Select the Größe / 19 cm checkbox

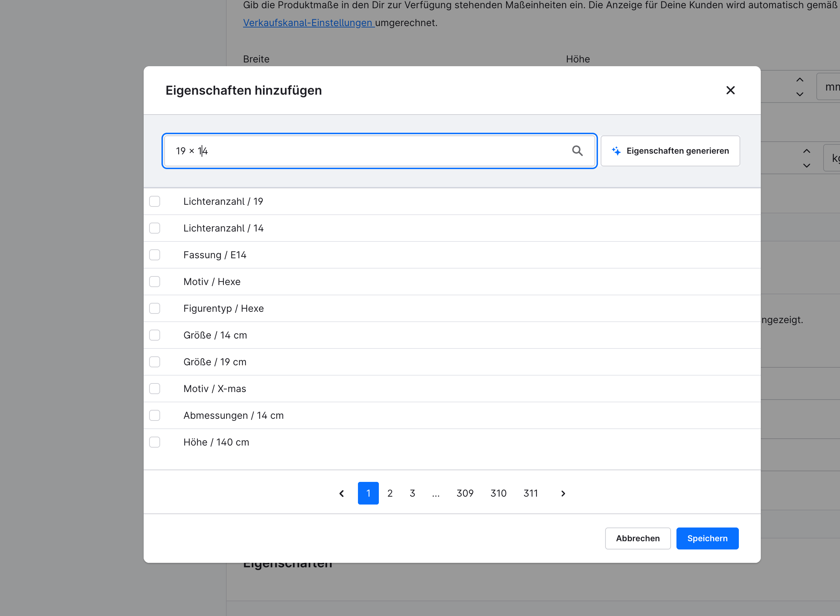point(155,362)
